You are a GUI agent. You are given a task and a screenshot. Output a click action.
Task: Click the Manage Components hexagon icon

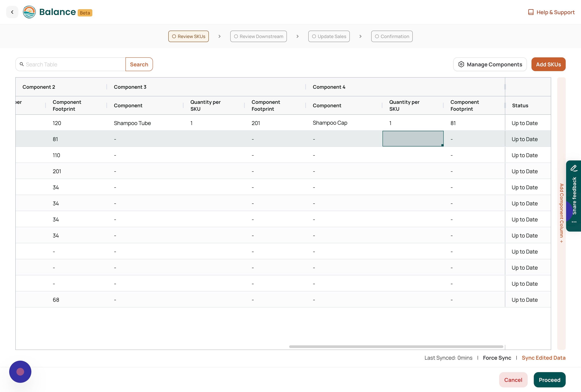click(461, 64)
